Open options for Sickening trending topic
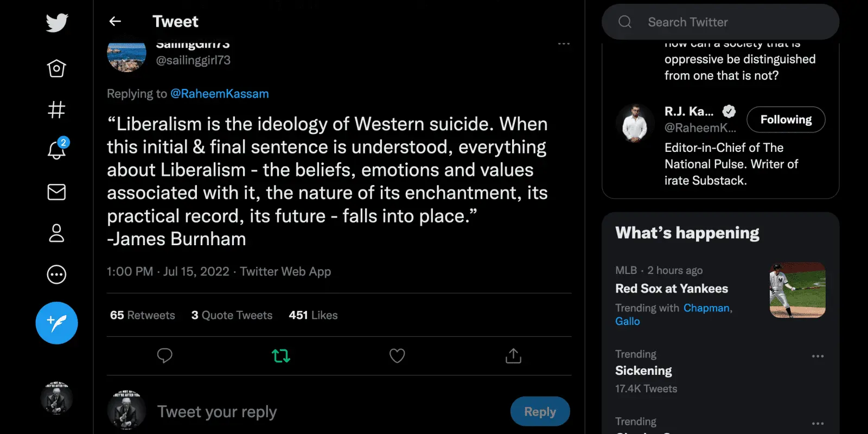 [818, 356]
